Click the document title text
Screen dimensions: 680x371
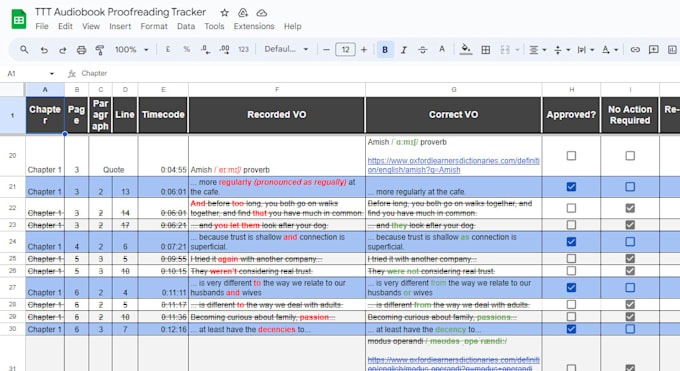pos(121,12)
